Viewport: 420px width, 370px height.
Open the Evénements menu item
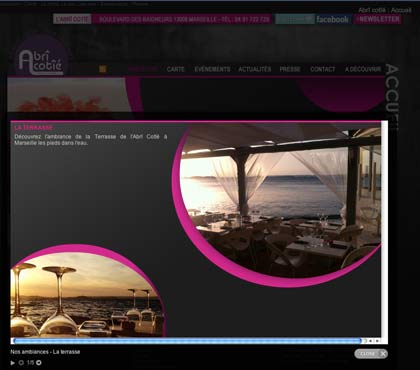(x=212, y=69)
